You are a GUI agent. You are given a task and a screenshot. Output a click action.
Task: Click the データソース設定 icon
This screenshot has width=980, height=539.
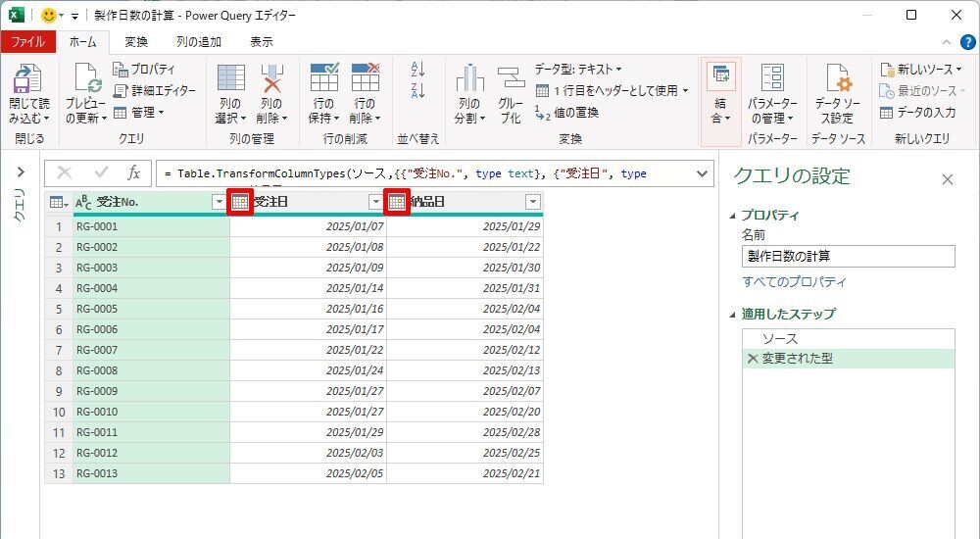pos(836,78)
